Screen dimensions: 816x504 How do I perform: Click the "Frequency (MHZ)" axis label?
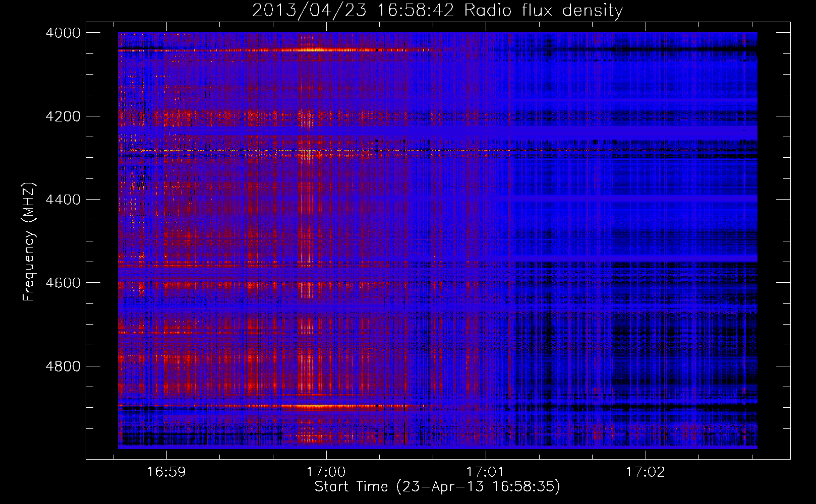coord(29,242)
